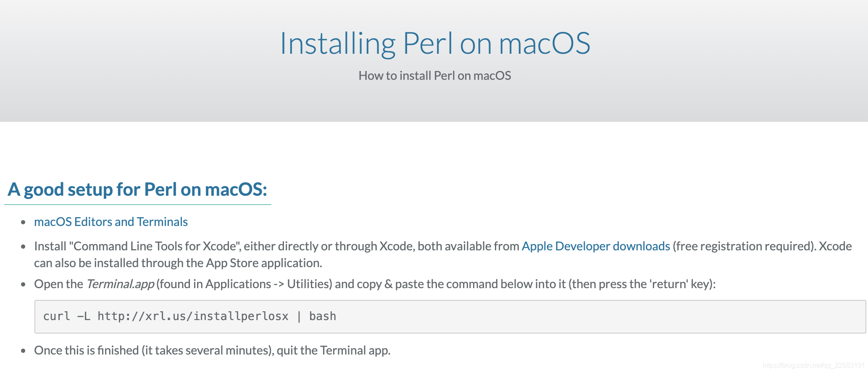
Task: Click the line 'can also be installed through the App Store application.'
Action: (178, 263)
